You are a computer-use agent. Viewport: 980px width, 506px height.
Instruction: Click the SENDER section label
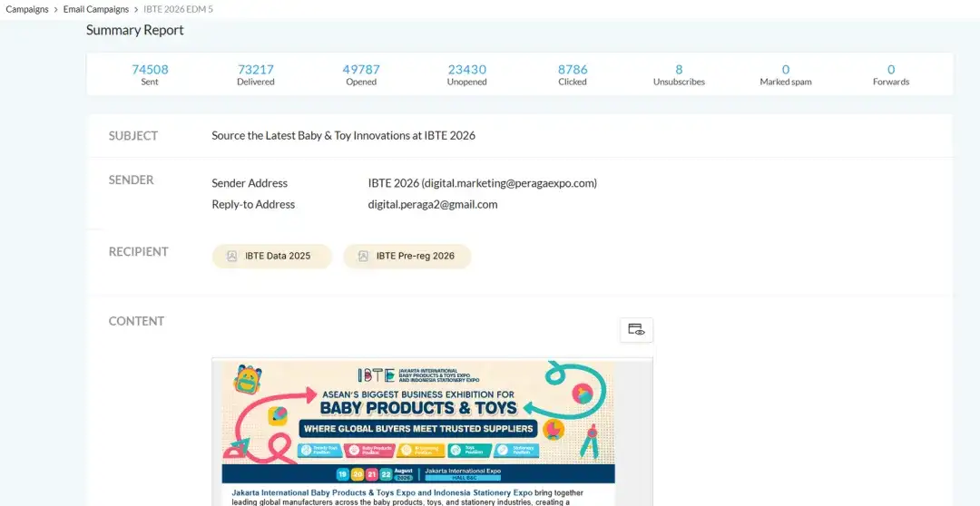(132, 180)
